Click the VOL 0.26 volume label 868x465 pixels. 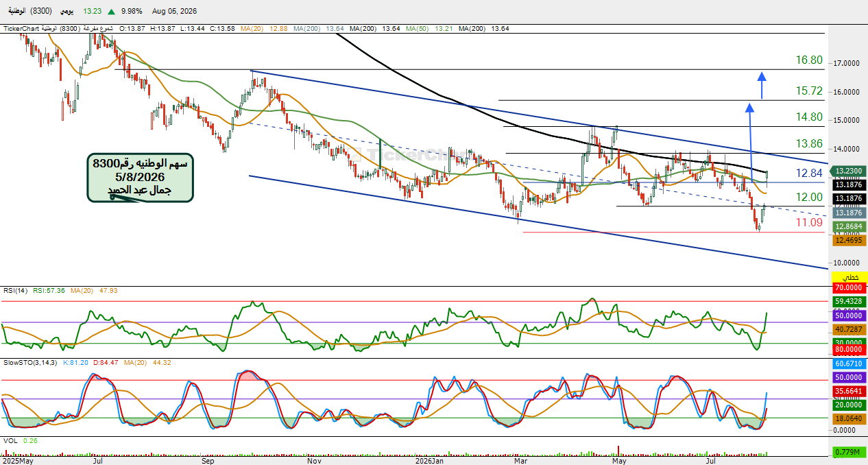pyautogui.click(x=21, y=440)
